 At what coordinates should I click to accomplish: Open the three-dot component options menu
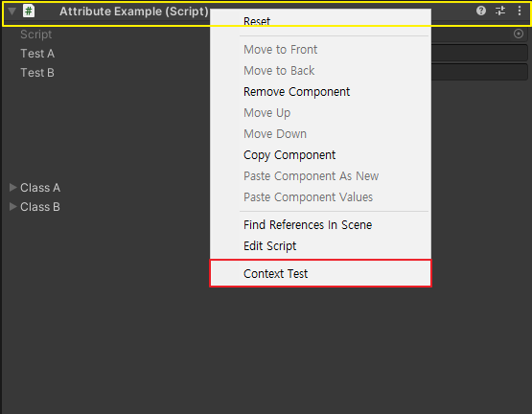(520, 11)
